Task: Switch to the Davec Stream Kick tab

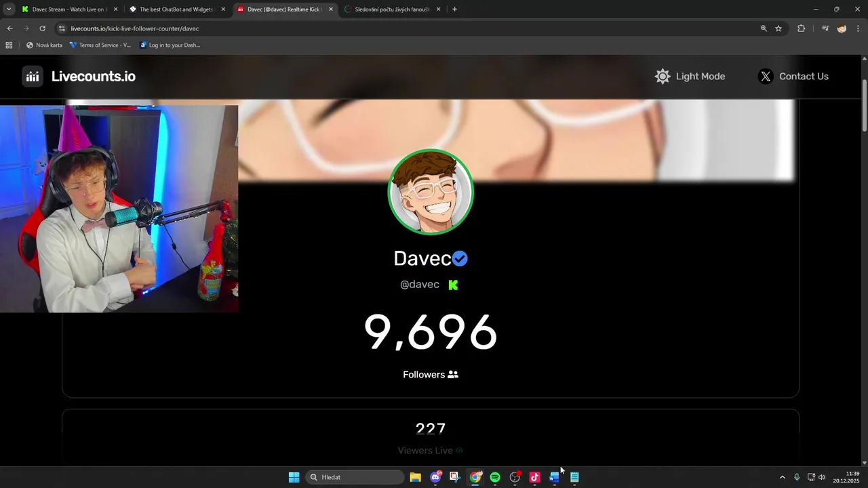Action: (x=68, y=9)
